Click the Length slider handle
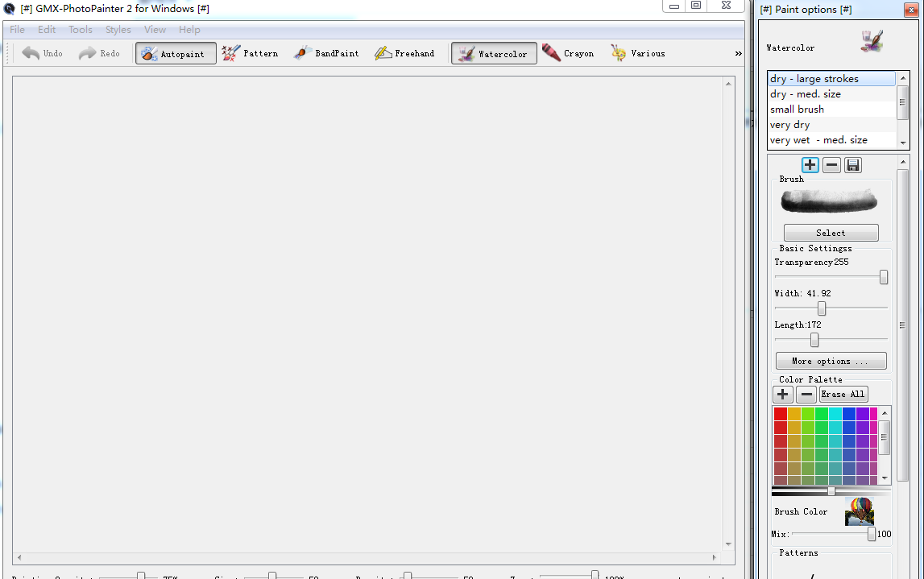This screenshot has height=579, width=924. 814,340
